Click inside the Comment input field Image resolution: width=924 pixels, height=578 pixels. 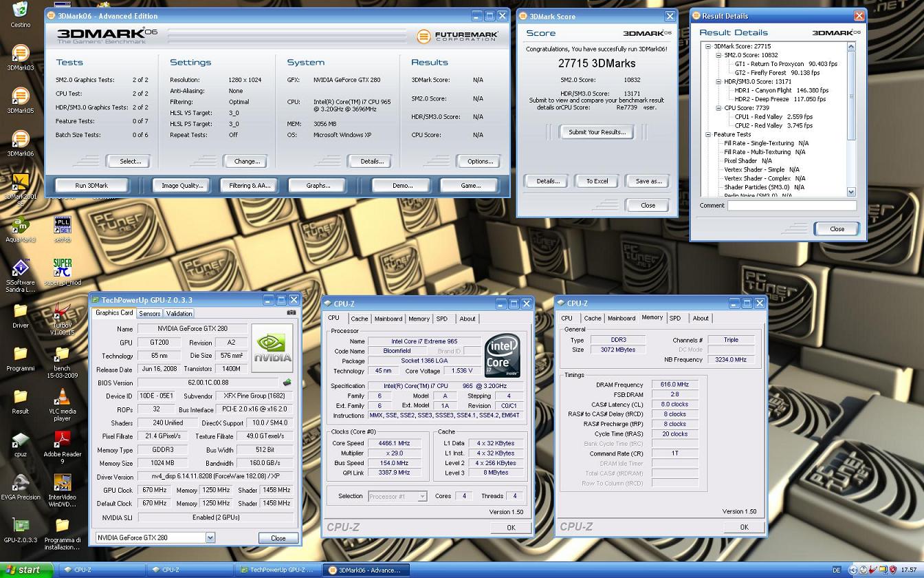tap(792, 205)
